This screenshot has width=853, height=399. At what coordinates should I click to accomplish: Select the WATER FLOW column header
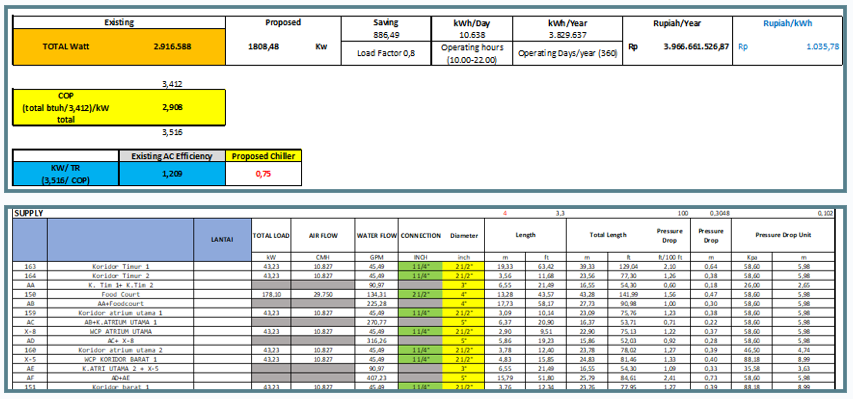(x=376, y=236)
